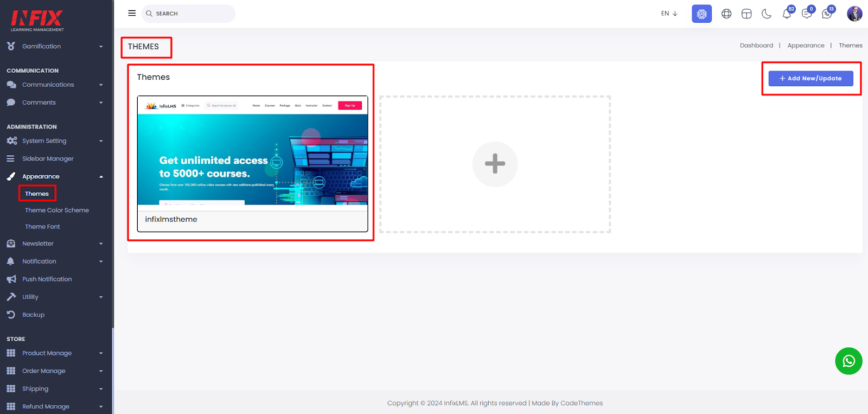Open the WhatsApp chat button
This screenshot has width=868, height=414.
848,361
